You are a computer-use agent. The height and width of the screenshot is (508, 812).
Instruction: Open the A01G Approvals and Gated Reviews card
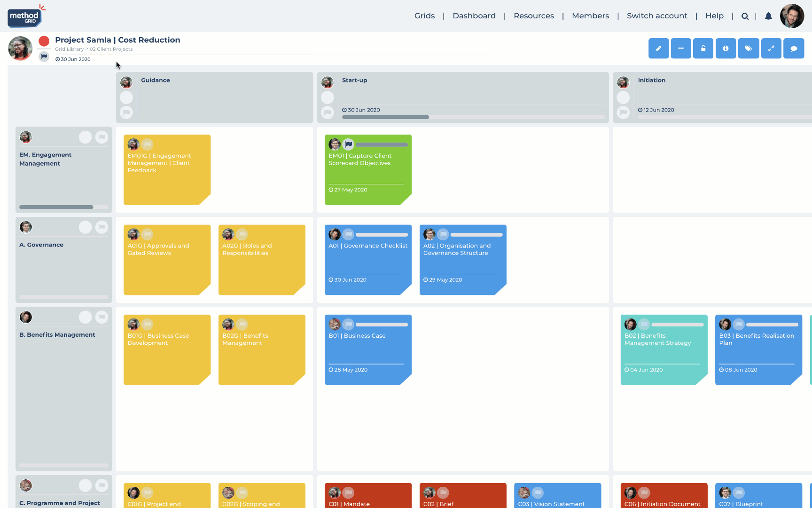[x=167, y=260]
